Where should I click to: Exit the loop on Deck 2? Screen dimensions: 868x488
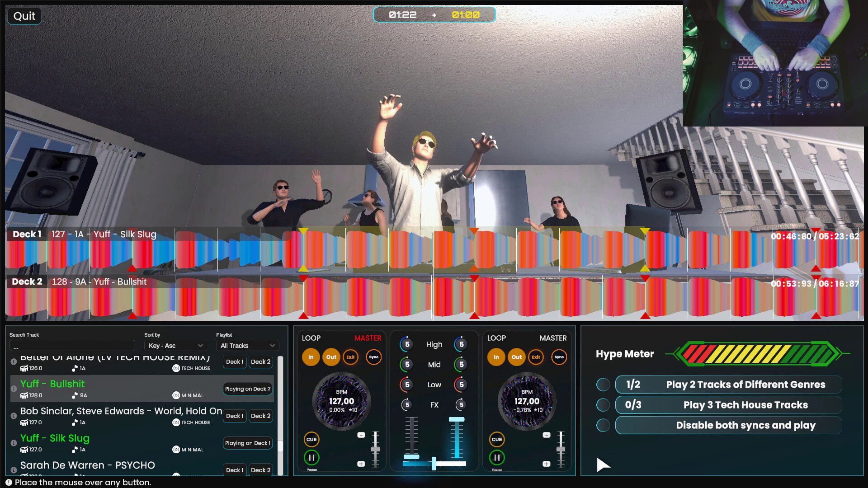tap(536, 357)
